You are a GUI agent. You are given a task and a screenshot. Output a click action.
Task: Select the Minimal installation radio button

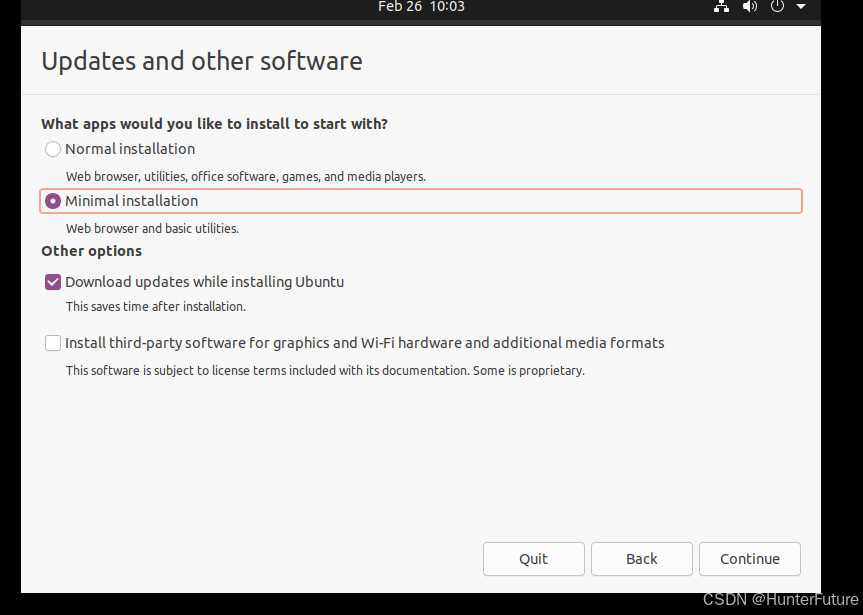(x=53, y=201)
